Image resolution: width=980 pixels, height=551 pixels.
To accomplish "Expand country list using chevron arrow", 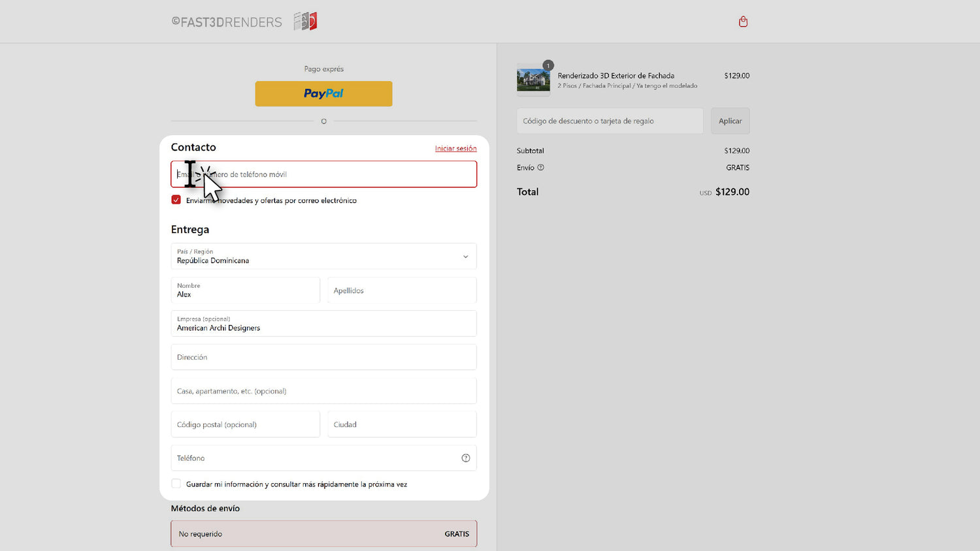I will coord(466,257).
